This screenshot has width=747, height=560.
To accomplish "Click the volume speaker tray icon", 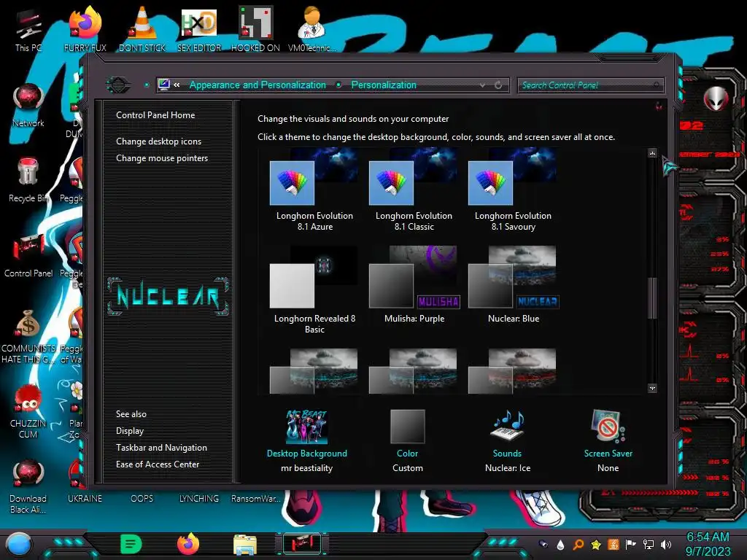I will pyautogui.click(x=666, y=544).
